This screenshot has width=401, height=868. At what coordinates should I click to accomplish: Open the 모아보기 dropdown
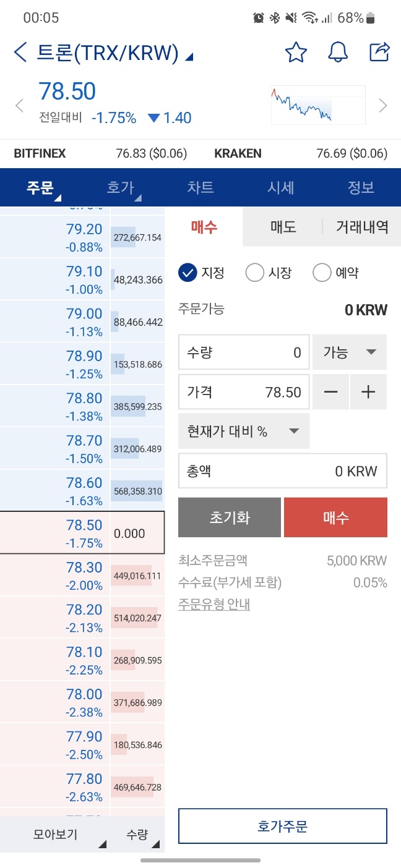coord(56,835)
